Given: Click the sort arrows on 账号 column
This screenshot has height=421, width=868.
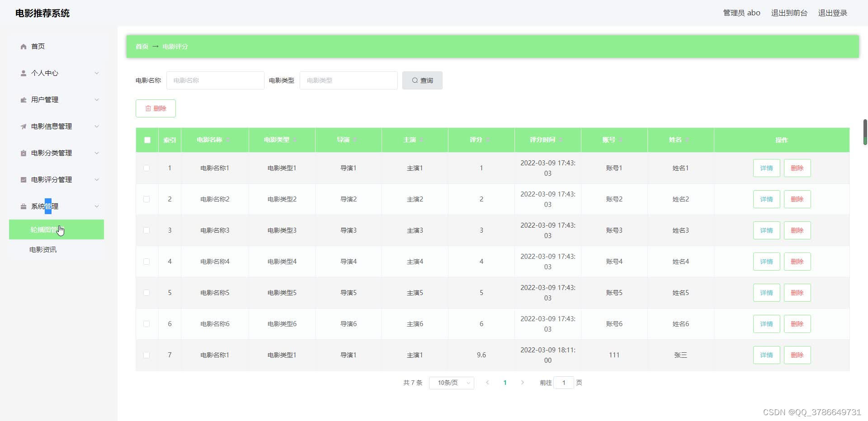Looking at the screenshot, I should [621, 140].
